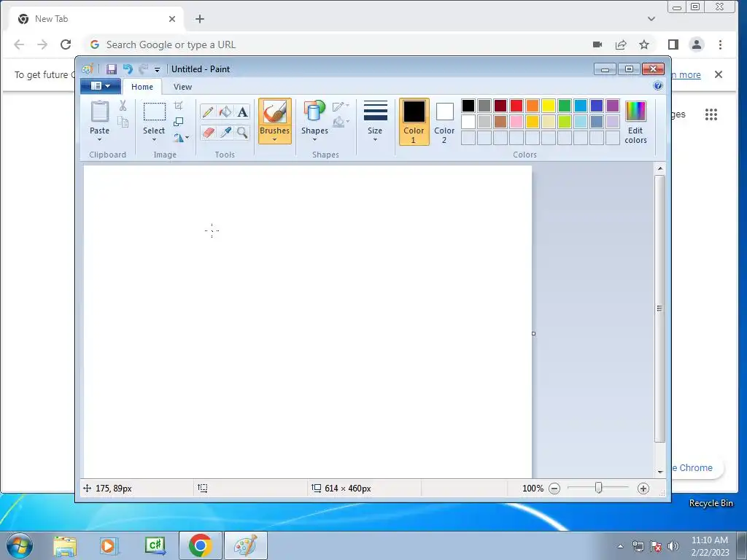The image size is (747, 560).
Task: Click the Select rectangle tool icon
Action: (155, 112)
